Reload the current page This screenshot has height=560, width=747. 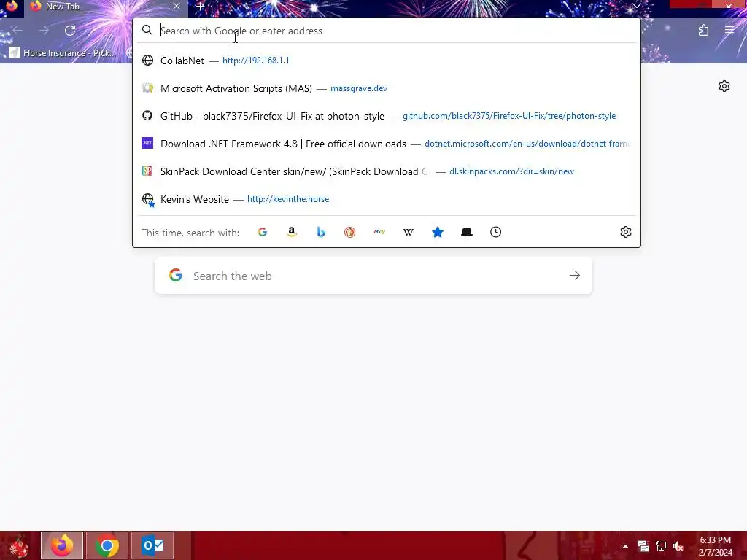point(70,31)
